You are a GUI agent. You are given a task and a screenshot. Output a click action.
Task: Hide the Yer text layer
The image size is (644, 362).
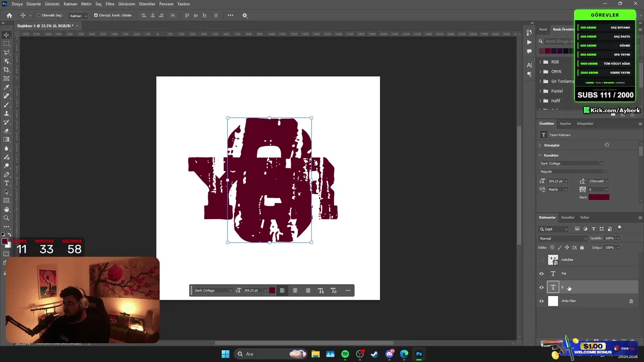(541, 274)
